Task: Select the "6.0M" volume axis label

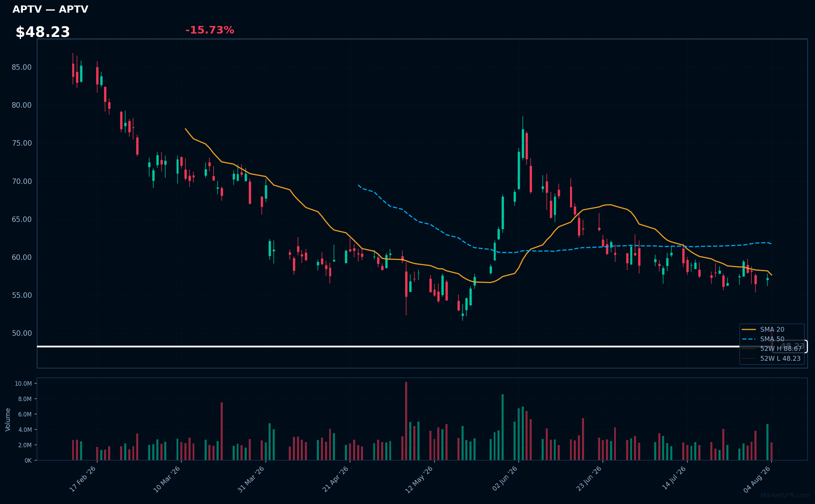Action: pos(25,414)
